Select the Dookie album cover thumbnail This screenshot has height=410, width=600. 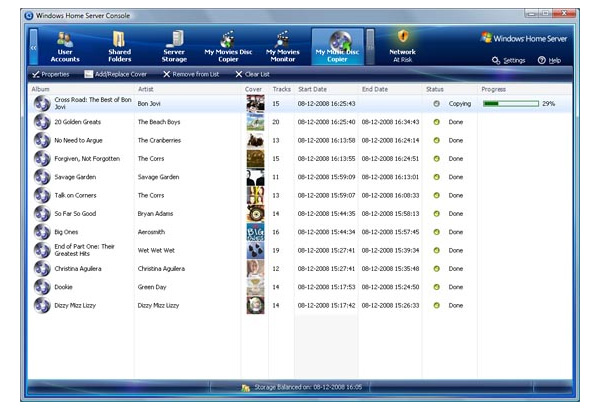[x=256, y=286]
